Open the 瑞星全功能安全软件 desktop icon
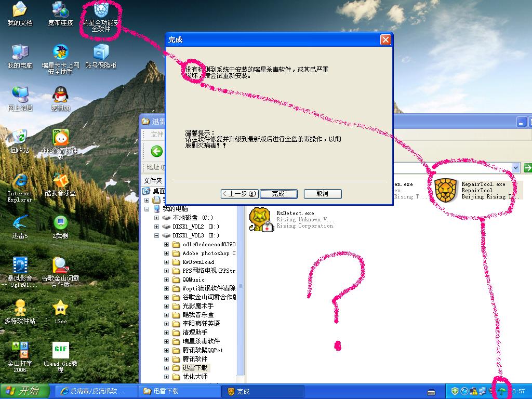This screenshot has height=399, width=532. [x=101, y=16]
